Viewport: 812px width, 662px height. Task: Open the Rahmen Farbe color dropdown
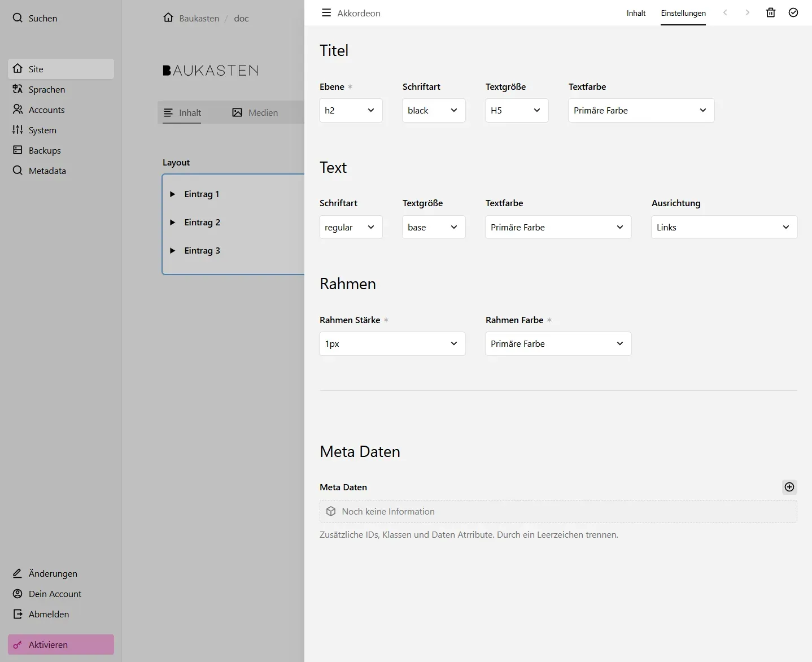pos(558,344)
